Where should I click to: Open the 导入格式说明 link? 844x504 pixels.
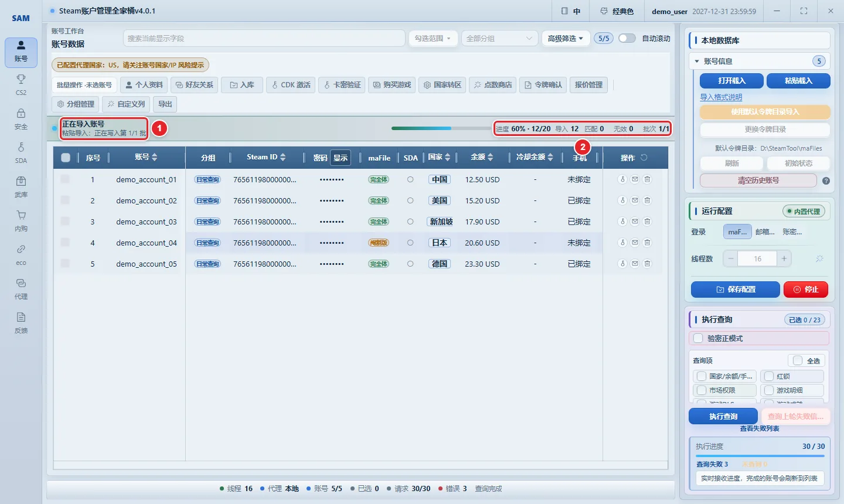pos(721,97)
